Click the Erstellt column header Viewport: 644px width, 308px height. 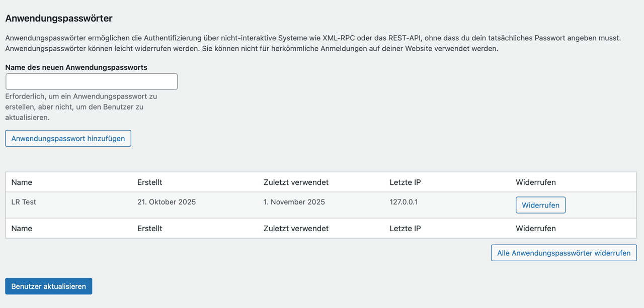tap(149, 182)
